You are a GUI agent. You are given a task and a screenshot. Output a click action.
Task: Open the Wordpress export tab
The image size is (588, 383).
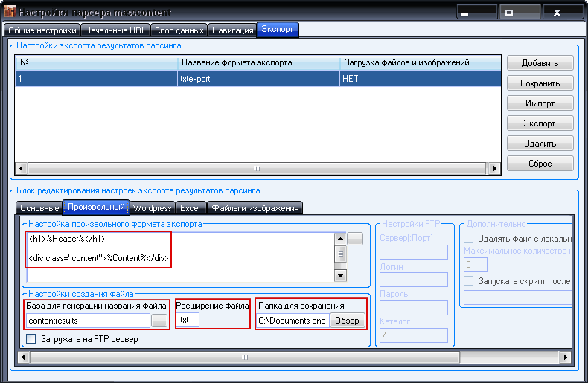pos(152,208)
